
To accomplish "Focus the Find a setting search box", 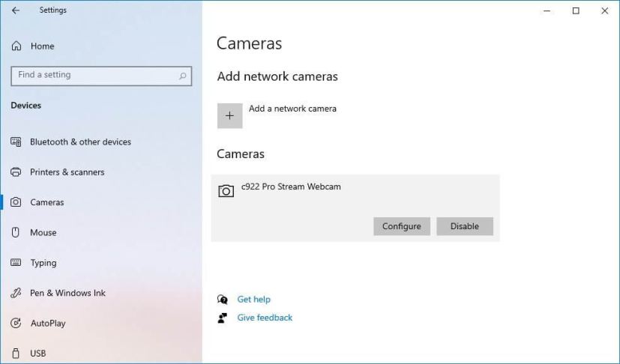I will (101, 76).
